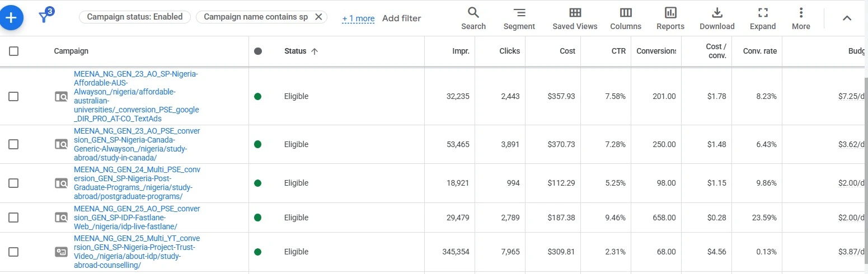Open the Affordable-AUS-Alwayson campaign link
The height and width of the screenshot is (274, 868).
137,96
